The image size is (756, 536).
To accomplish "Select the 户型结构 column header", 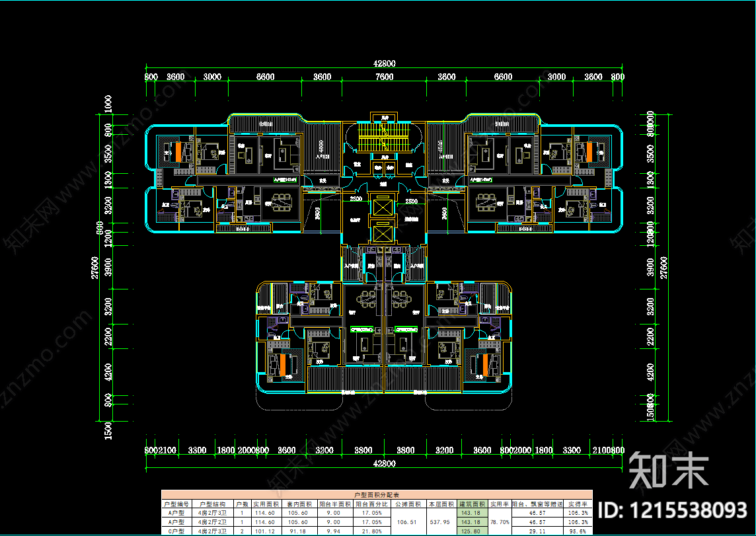I will click(x=213, y=504).
